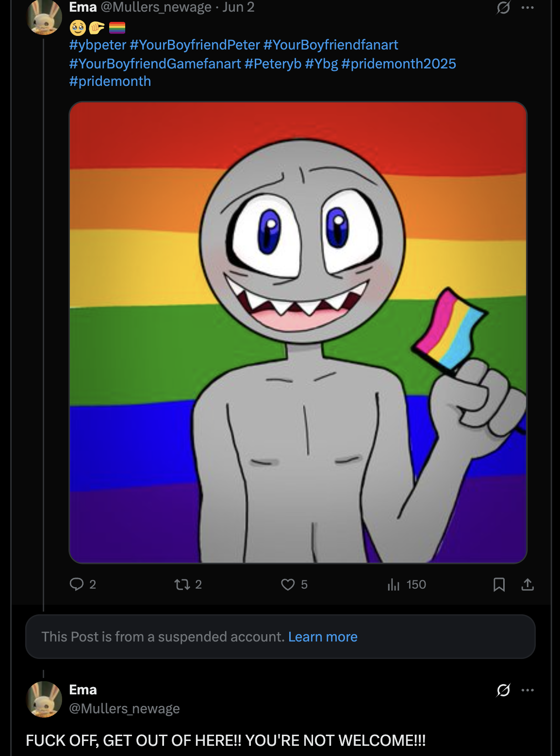Screen dimensions: 560x756
Task: Share the fanart post
Action: click(x=527, y=584)
